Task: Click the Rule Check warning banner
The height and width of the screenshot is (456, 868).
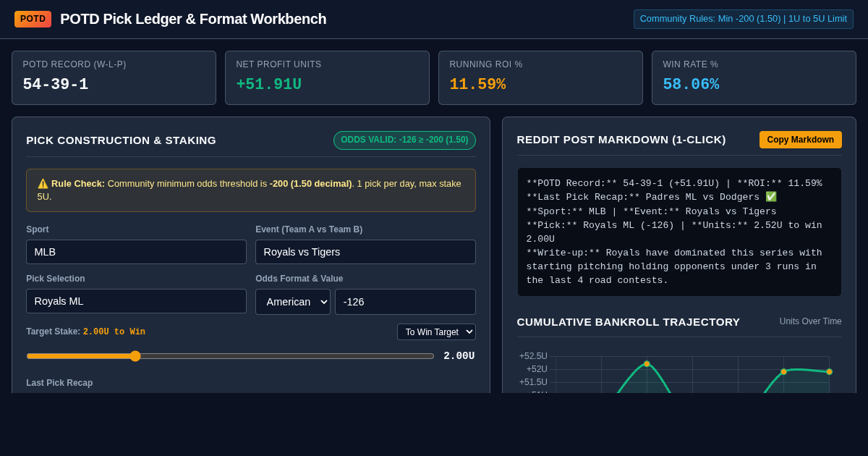Action: click(x=251, y=190)
